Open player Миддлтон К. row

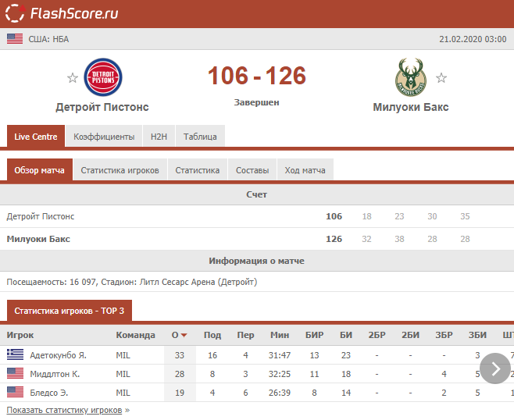click(257, 374)
